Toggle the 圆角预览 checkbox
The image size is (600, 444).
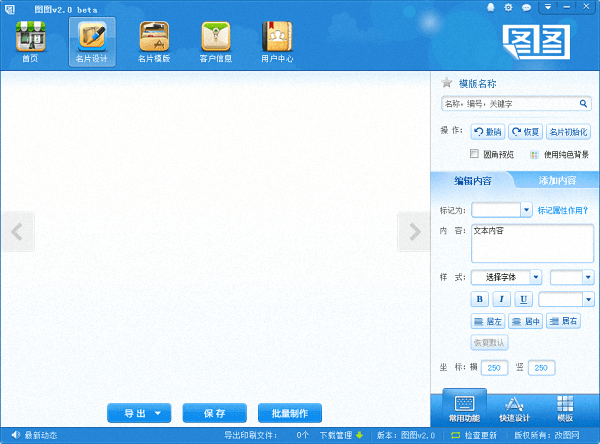pyautogui.click(x=474, y=154)
